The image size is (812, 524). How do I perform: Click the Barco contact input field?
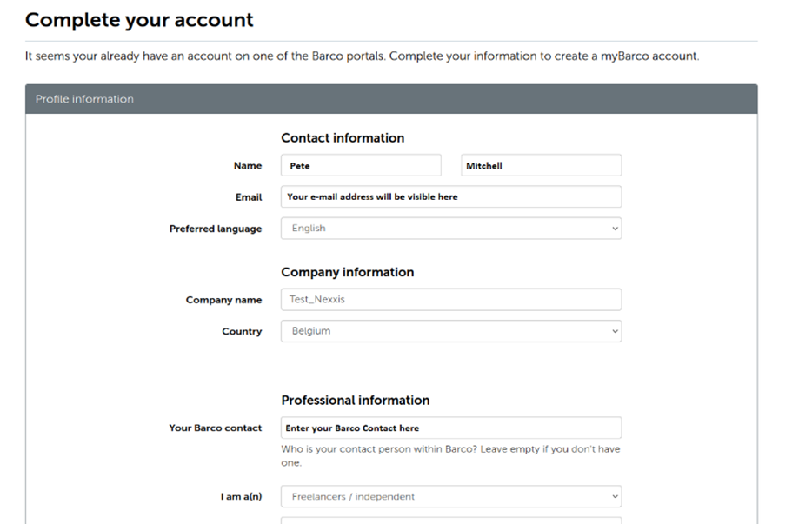pos(450,428)
